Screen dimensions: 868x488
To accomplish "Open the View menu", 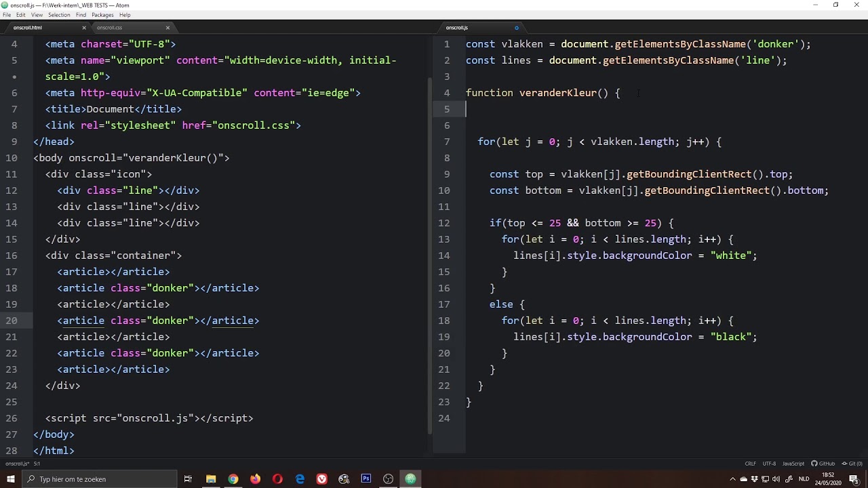I will tap(37, 15).
